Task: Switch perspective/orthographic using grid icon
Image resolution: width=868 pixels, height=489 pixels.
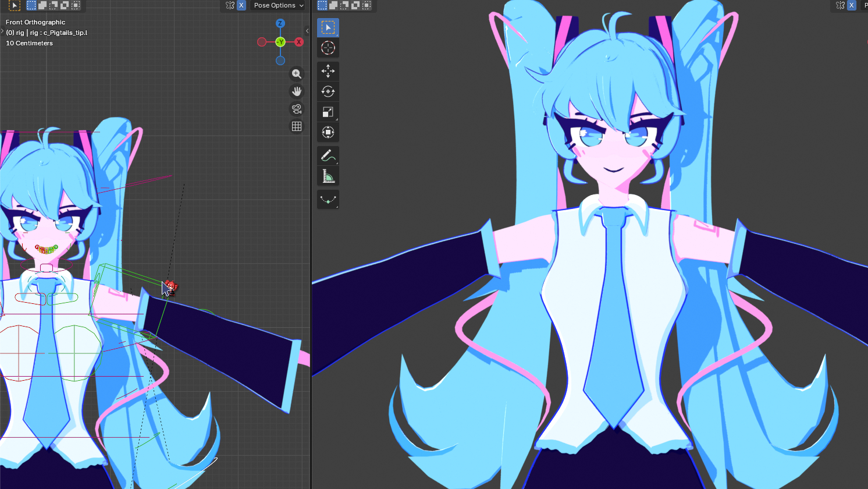Action: 297,126
